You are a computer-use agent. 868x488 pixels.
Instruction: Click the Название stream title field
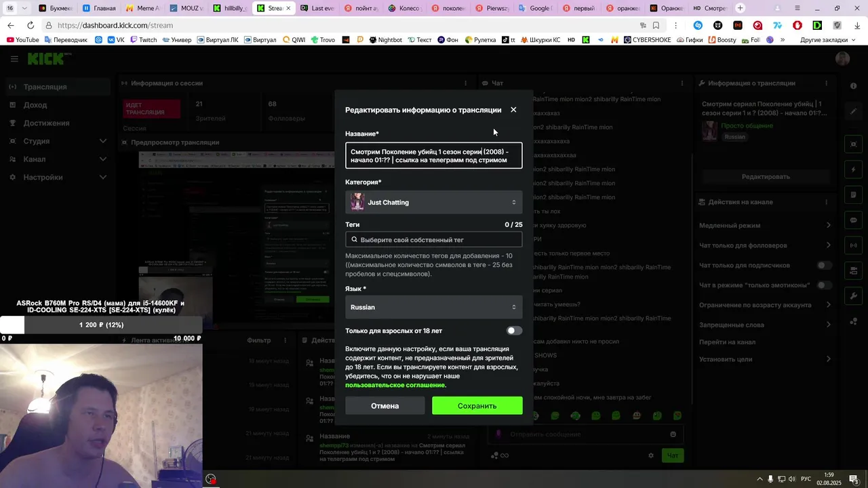coord(434,155)
